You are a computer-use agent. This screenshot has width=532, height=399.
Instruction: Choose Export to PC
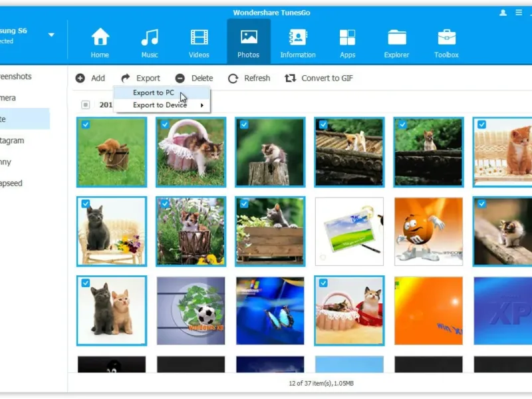point(162,92)
